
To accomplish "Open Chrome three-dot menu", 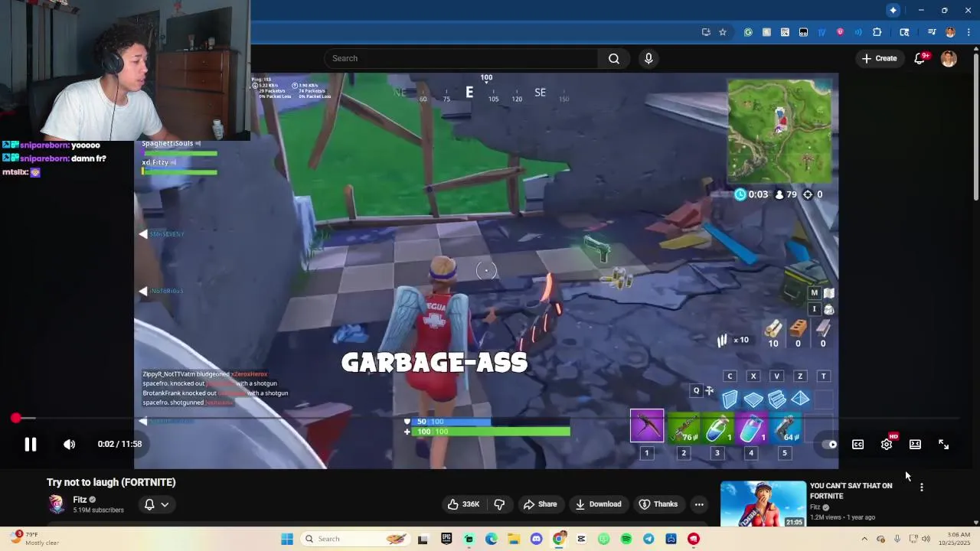I will click(969, 32).
